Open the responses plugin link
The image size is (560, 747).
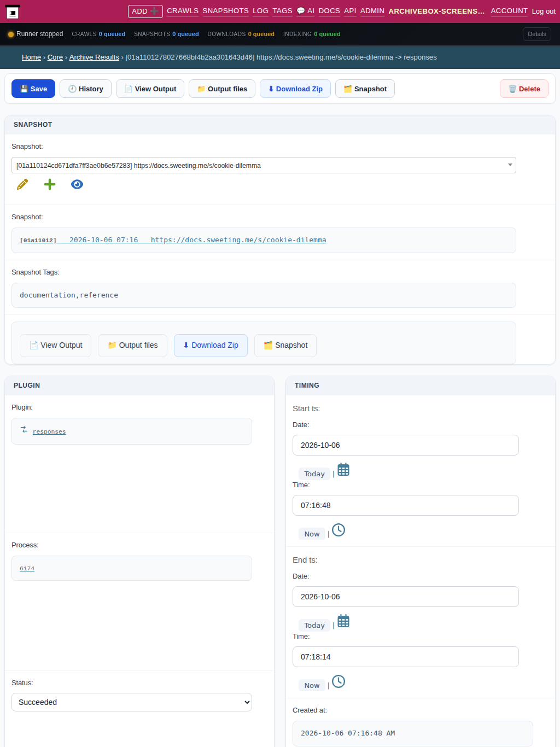tap(49, 432)
